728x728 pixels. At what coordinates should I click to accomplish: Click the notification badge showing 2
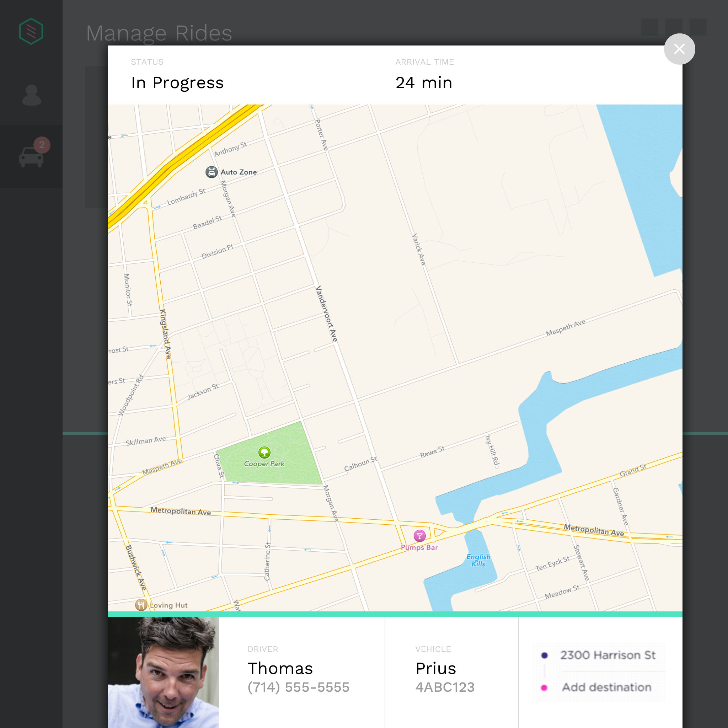pos(42,145)
